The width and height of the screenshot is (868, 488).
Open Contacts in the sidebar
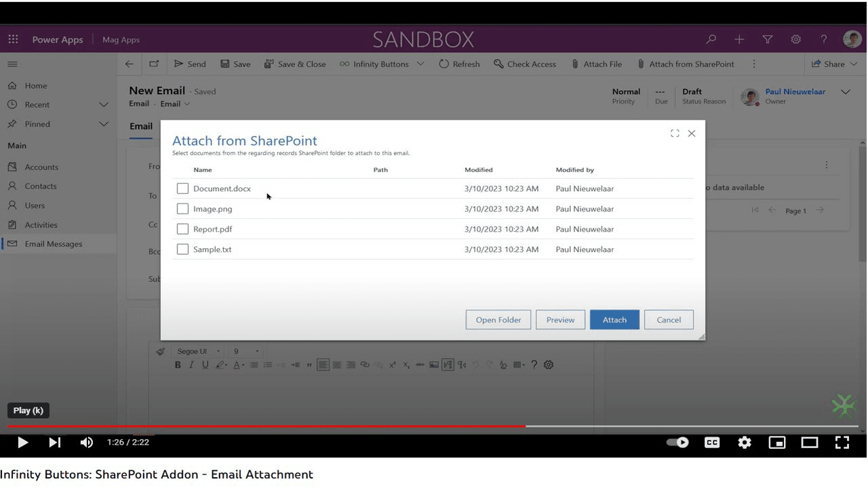pyautogui.click(x=41, y=186)
